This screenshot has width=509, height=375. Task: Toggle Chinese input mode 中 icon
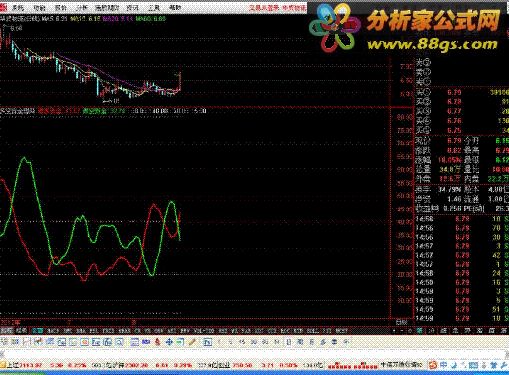[444, 365]
